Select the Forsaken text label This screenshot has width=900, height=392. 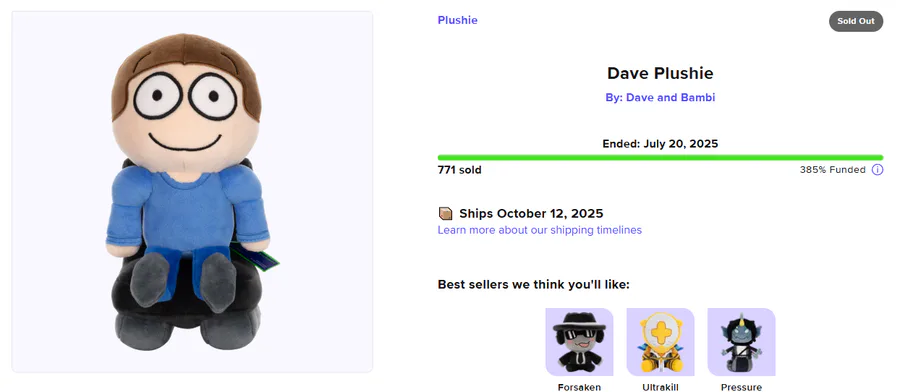click(x=579, y=387)
